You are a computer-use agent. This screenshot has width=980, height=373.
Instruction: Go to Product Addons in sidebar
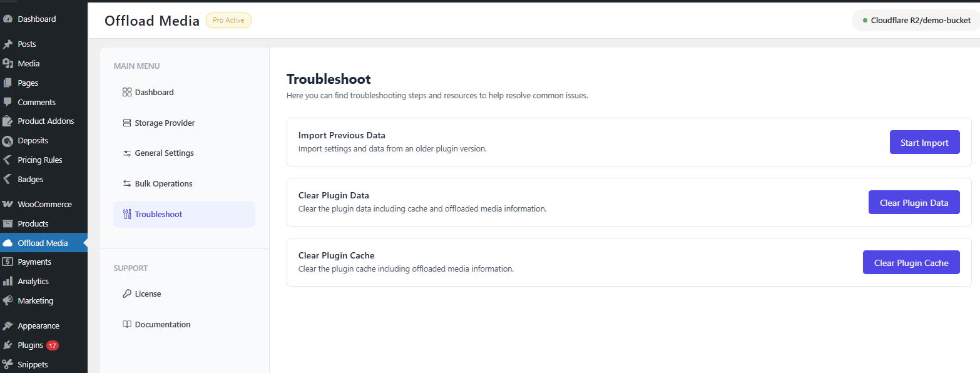46,121
